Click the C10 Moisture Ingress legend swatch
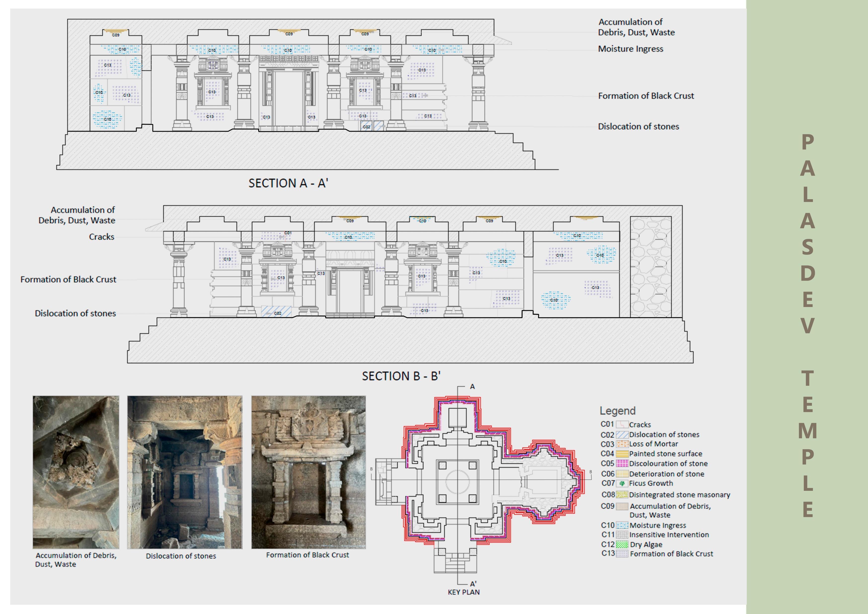This screenshot has width=868, height=614. tap(622, 525)
